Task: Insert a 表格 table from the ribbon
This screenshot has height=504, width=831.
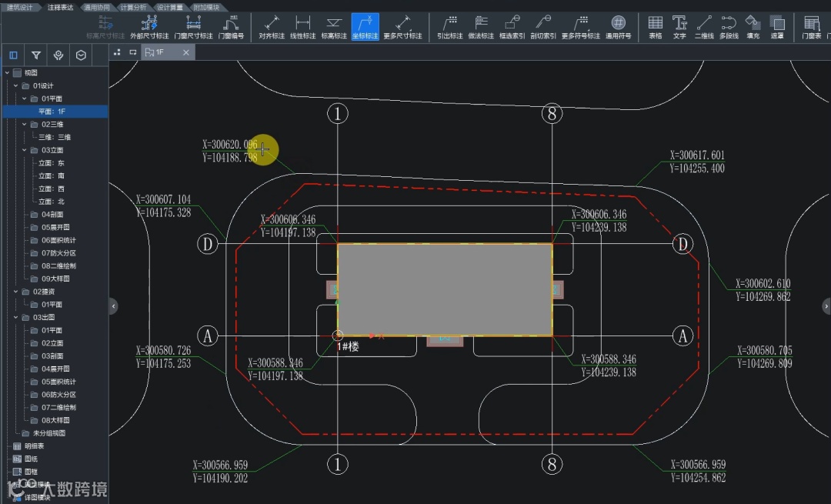Action: click(x=655, y=27)
